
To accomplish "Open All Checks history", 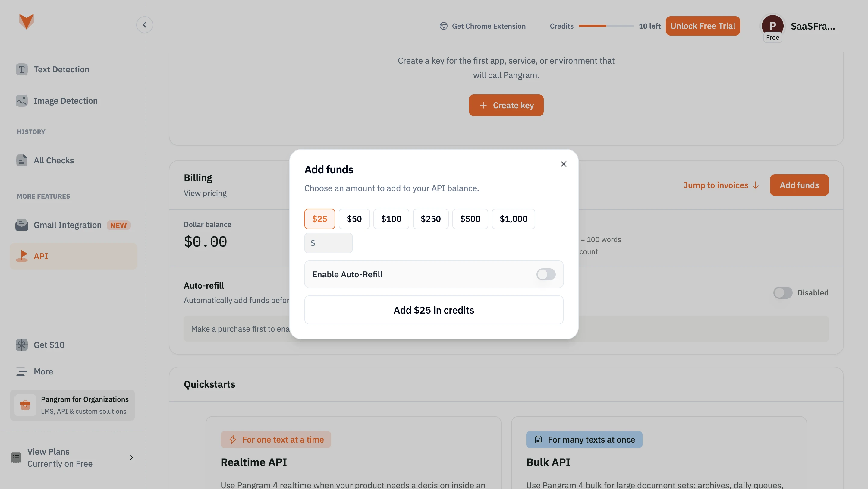I will (45, 160).
